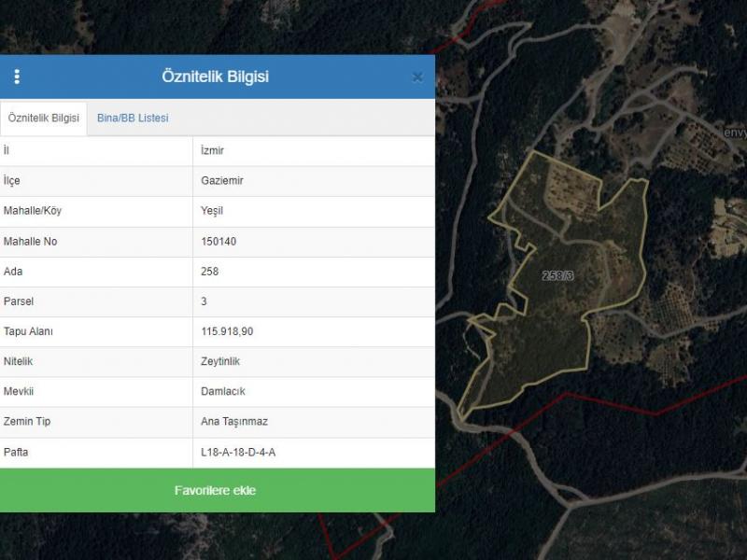Click the Favorilere ekle button
747x560 pixels.
pyautogui.click(x=216, y=490)
